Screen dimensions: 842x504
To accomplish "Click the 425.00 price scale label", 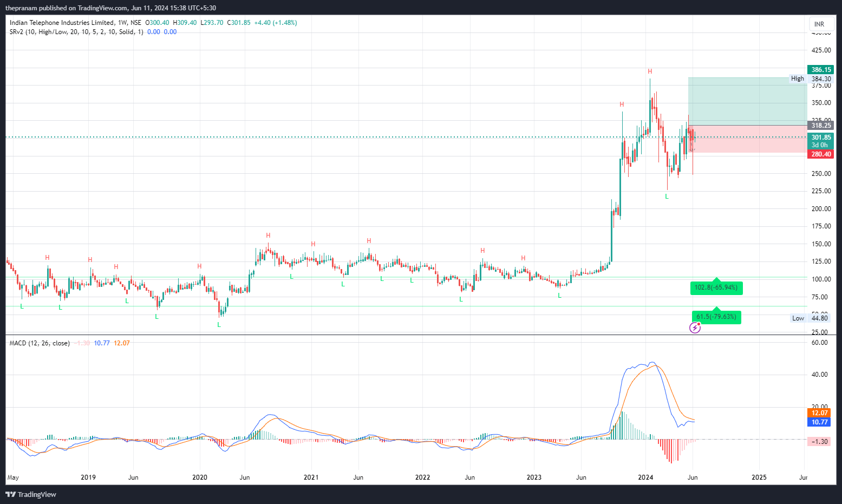I will 821,50.
